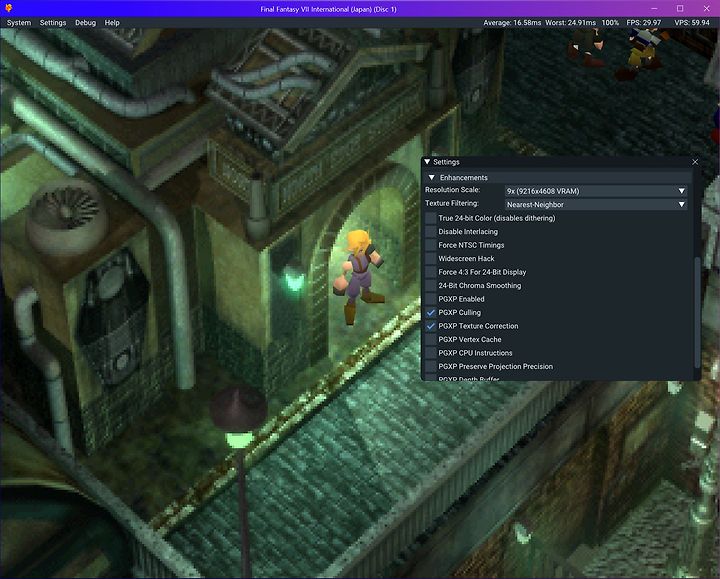Viewport: 720px width, 579px height.
Task: Enable PGXP Preserve Projection Precision checkbox
Action: coord(431,366)
